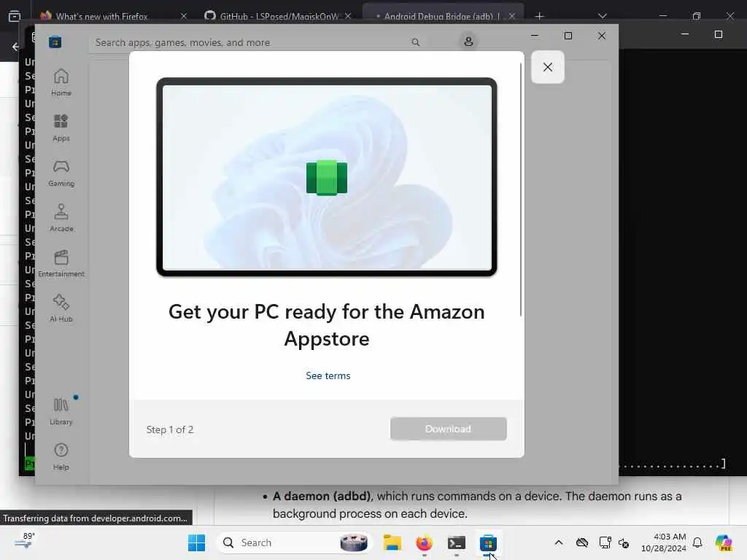Open Firefox list all tabs dropdown
747x560 pixels.
pos(602,16)
